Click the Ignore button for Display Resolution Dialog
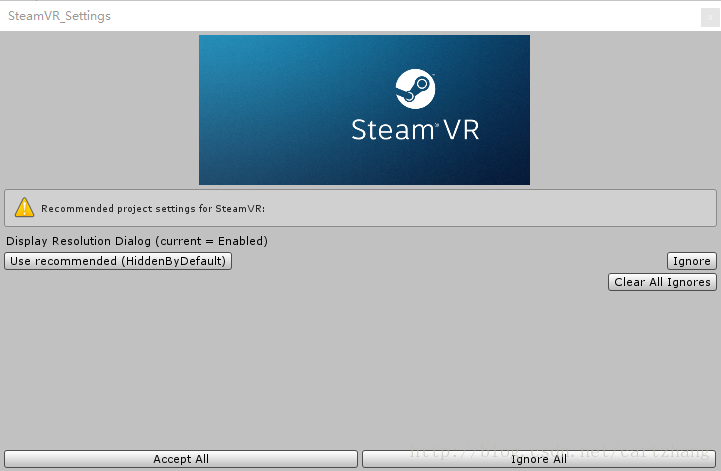This screenshot has width=721, height=471. (692, 261)
